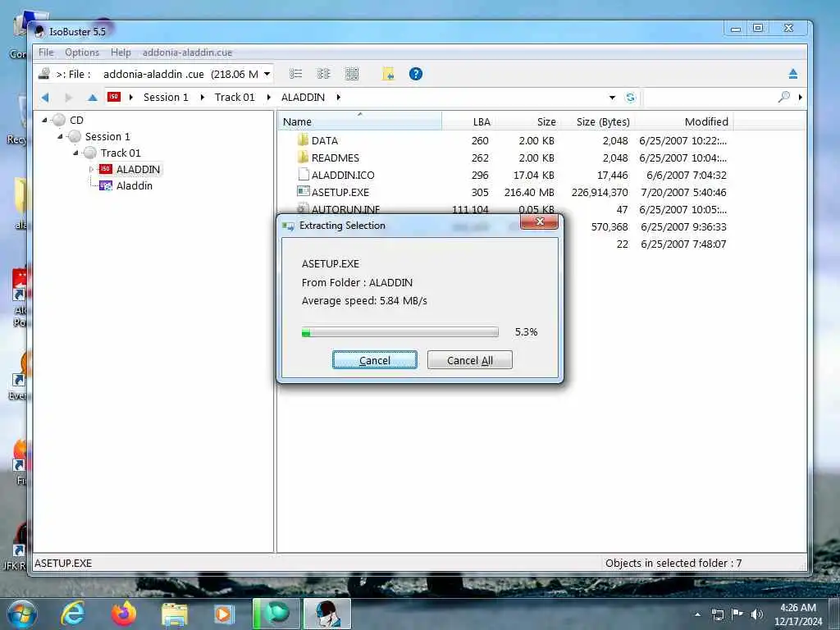
Task: Select Aladdin UDF item in tree
Action: (x=134, y=186)
